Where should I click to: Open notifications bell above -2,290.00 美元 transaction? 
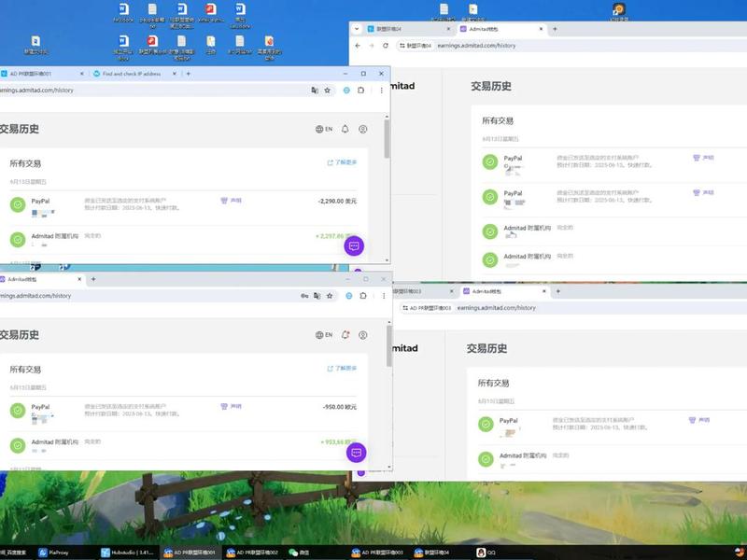pos(345,129)
